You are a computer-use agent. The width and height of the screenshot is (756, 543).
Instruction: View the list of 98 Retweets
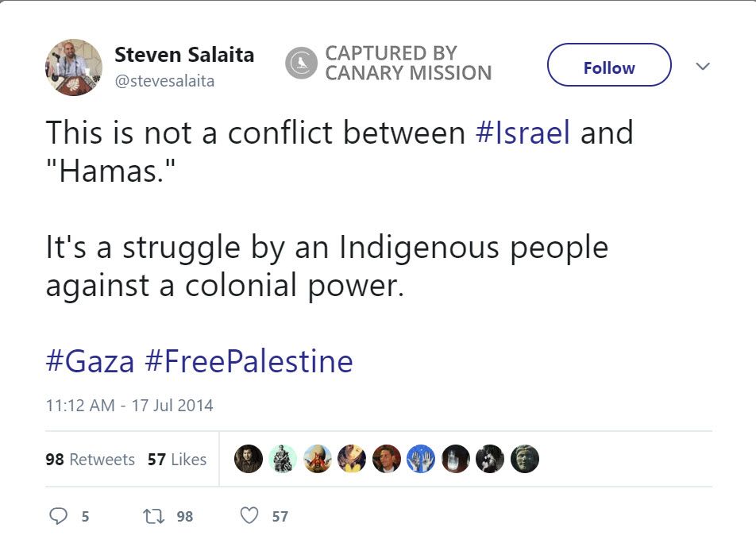click(x=90, y=460)
